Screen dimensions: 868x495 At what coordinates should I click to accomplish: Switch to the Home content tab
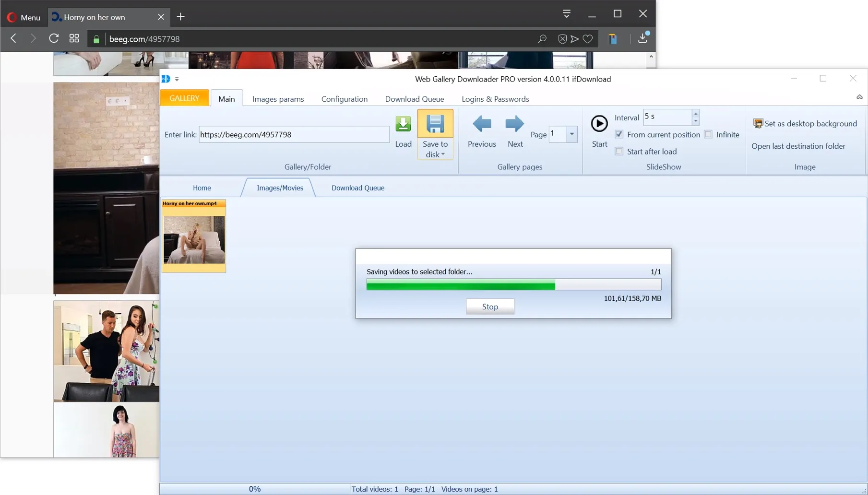(202, 188)
